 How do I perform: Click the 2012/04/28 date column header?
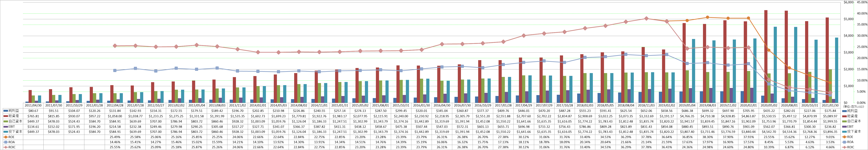(x=114, y=106)
